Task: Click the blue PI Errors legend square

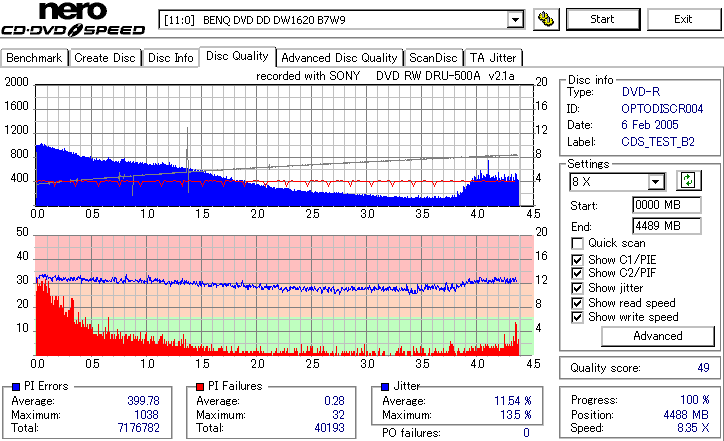Action: click(16, 387)
